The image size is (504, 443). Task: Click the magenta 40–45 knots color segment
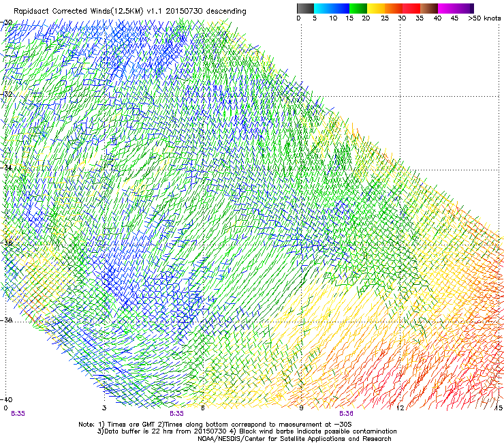click(447, 9)
